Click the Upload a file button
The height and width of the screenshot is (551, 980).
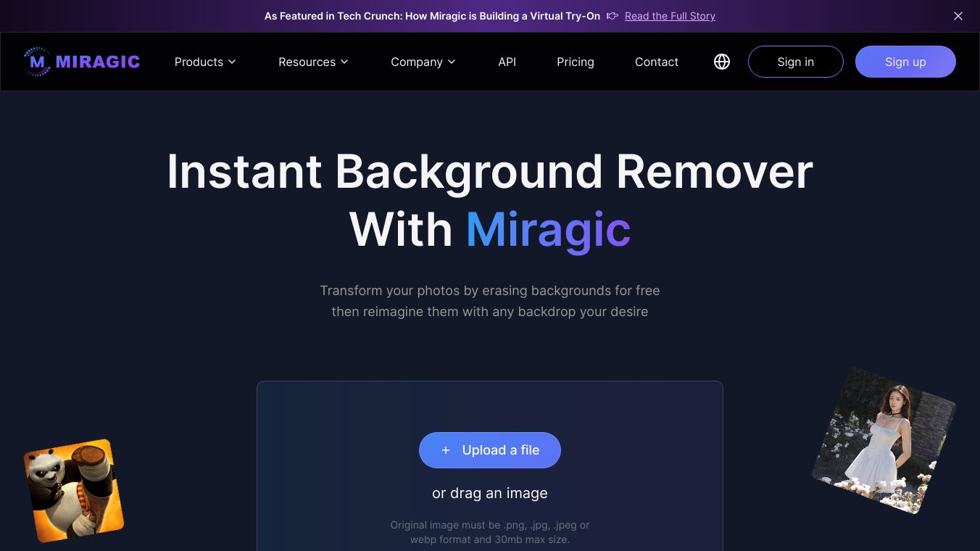(490, 450)
